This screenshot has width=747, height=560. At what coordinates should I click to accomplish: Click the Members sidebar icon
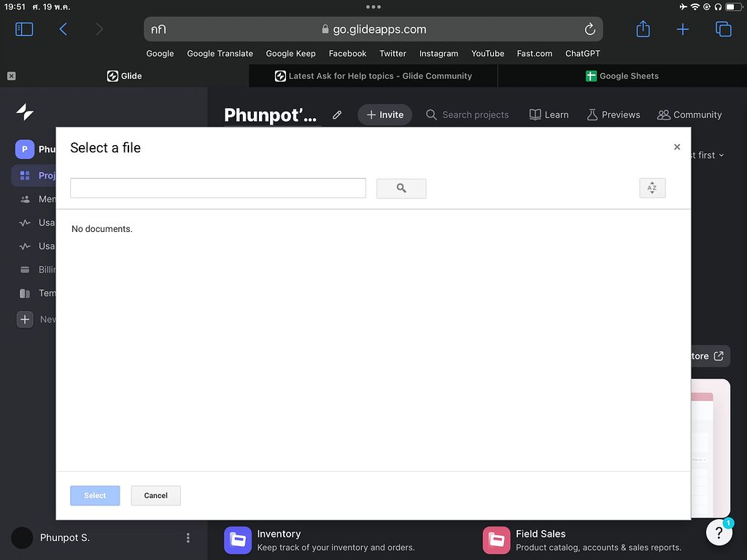pyautogui.click(x=24, y=198)
